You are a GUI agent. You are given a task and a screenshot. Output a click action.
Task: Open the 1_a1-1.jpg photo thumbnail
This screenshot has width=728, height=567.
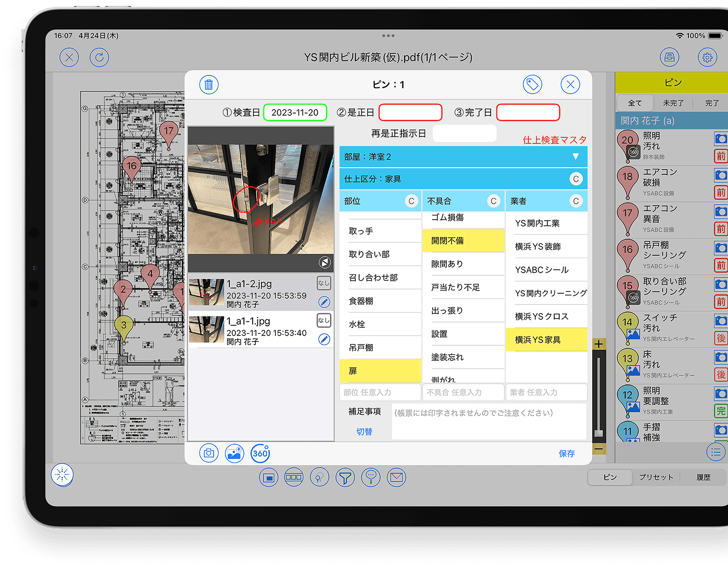pyautogui.click(x=207, y=329)
